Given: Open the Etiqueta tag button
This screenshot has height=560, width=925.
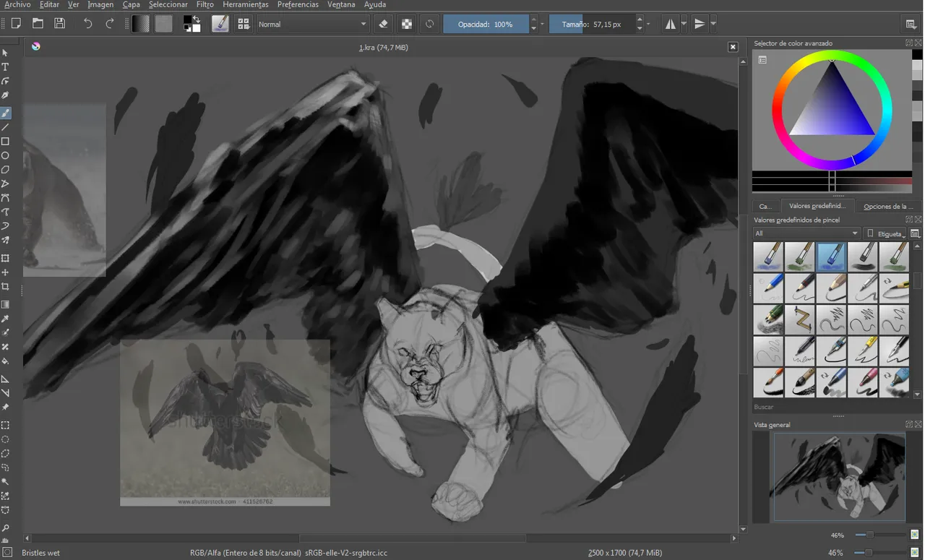Looking at the screenshot, I should pyautogui.click(x=885, y=233).
